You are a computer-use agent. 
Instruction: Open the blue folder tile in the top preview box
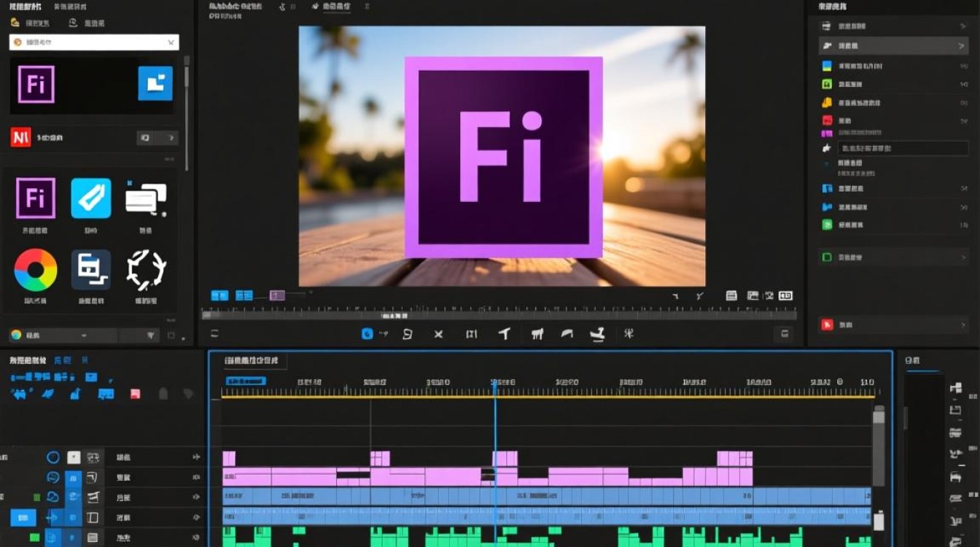pyautogui.click(x=155, y=83)
